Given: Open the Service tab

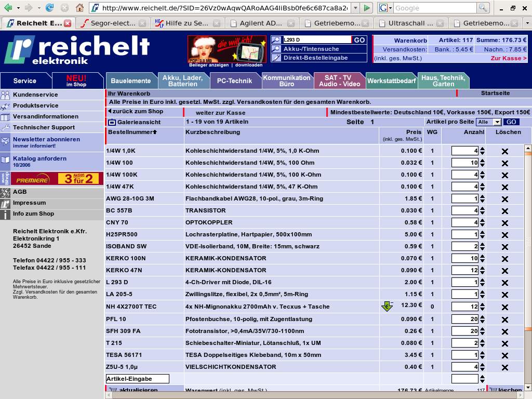Looking at the screenshot, I should [x=25, y=81].
